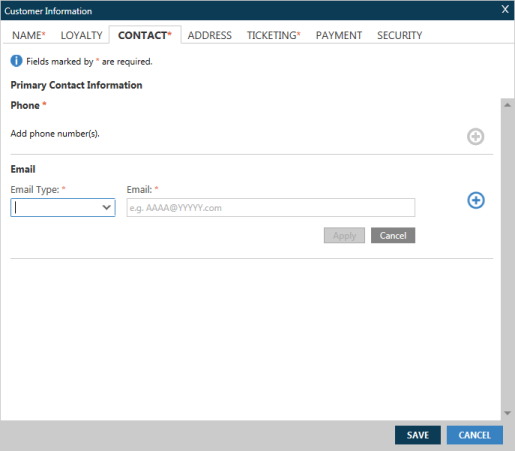Switch to the NAME tab
The height and width of the screenshot is (451, 515).
(29, 35)
